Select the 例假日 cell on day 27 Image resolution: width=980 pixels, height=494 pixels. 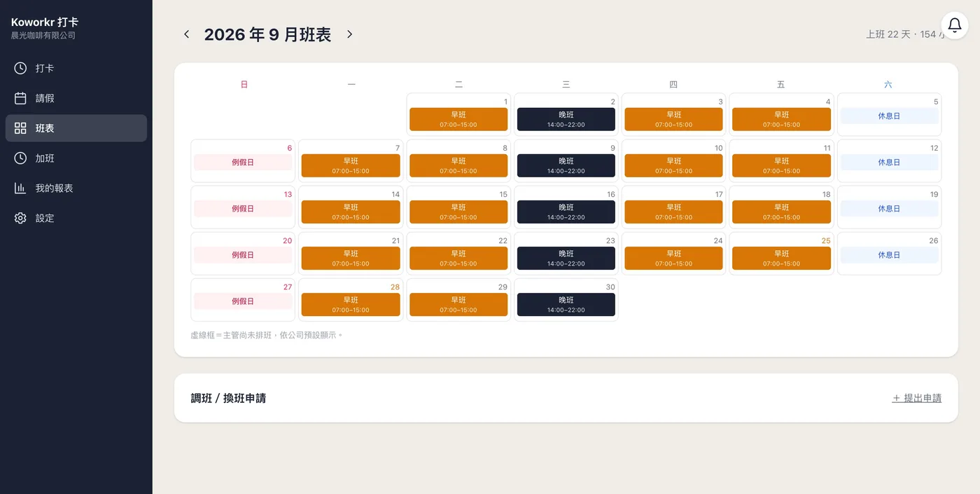coord(243,301)
